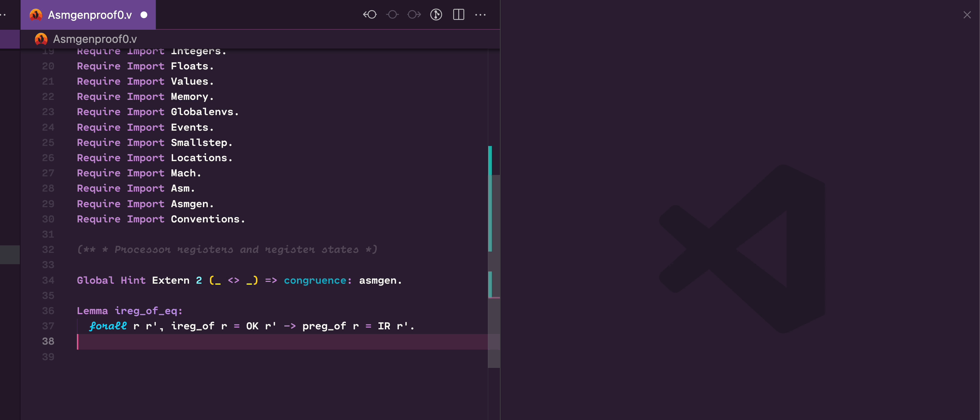This screenshot has width=980, height=420.
Task: Go to next change arrow icon
Action: [414, 15]
